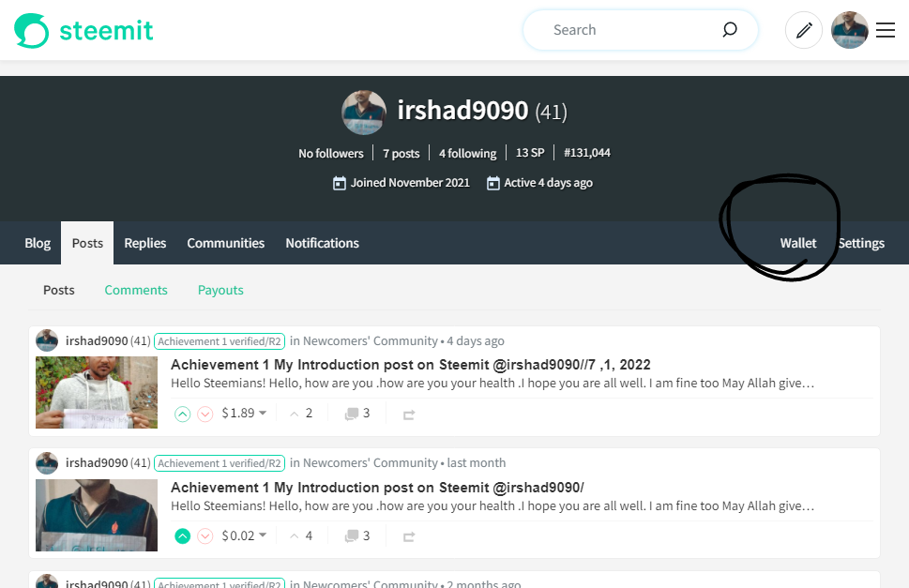Click second post's excerpt text
909x588 pixels.
tap(492, 505)
